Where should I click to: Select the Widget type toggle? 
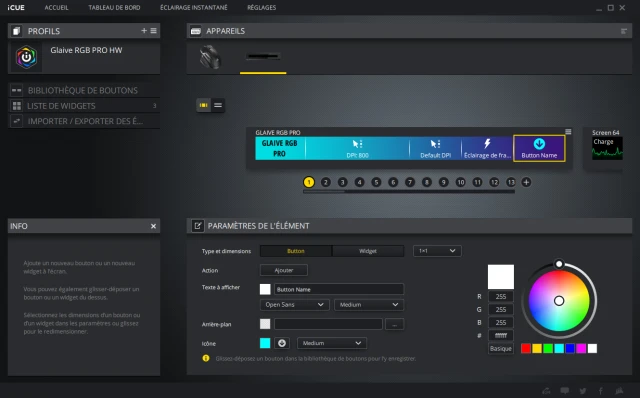(368, 251)
